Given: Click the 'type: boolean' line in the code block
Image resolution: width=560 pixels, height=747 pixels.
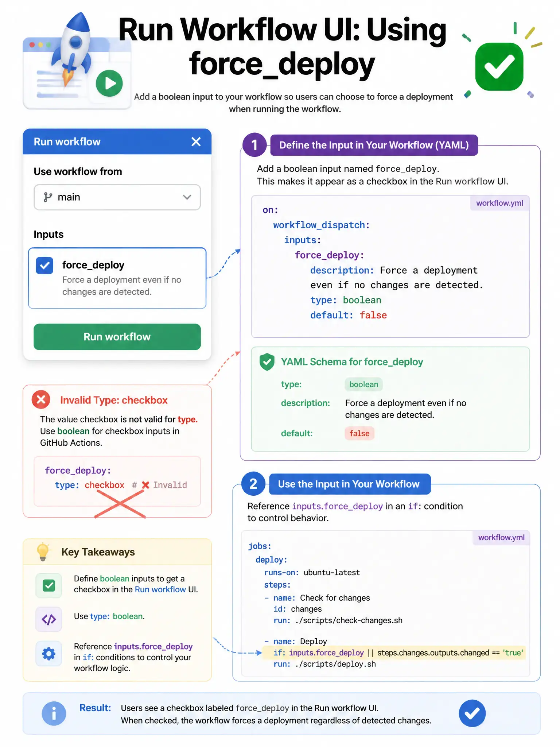Looking at the screenshot, I should (346, 300).
